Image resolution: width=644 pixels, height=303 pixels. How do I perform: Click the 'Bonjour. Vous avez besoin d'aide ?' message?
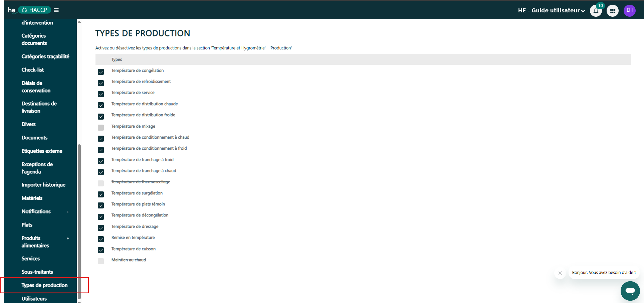tap(604, 273)
